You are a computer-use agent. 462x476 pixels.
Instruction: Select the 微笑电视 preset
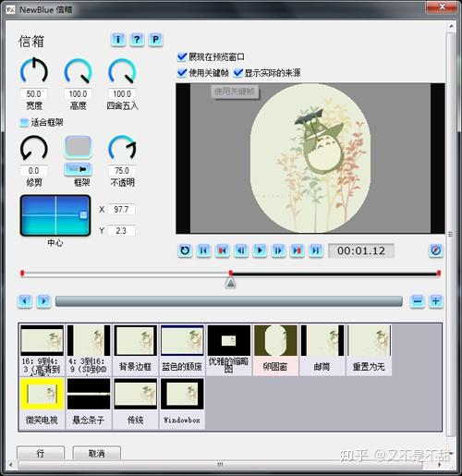(42, 403)
